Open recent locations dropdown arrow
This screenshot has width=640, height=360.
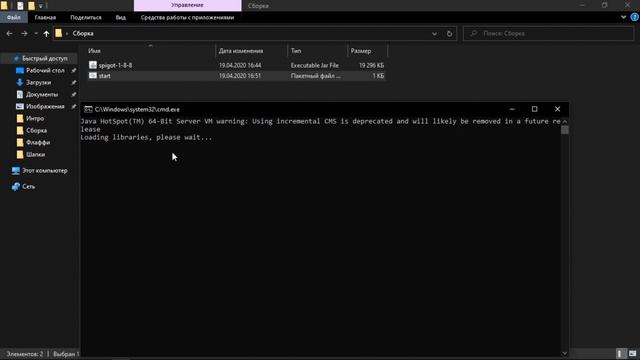tap(36, 33)
